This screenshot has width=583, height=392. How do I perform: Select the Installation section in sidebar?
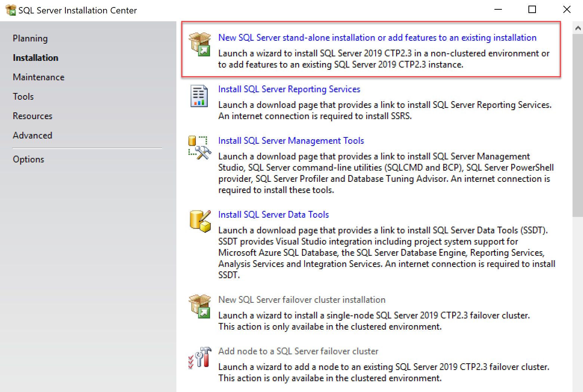(x=36, y=58)
